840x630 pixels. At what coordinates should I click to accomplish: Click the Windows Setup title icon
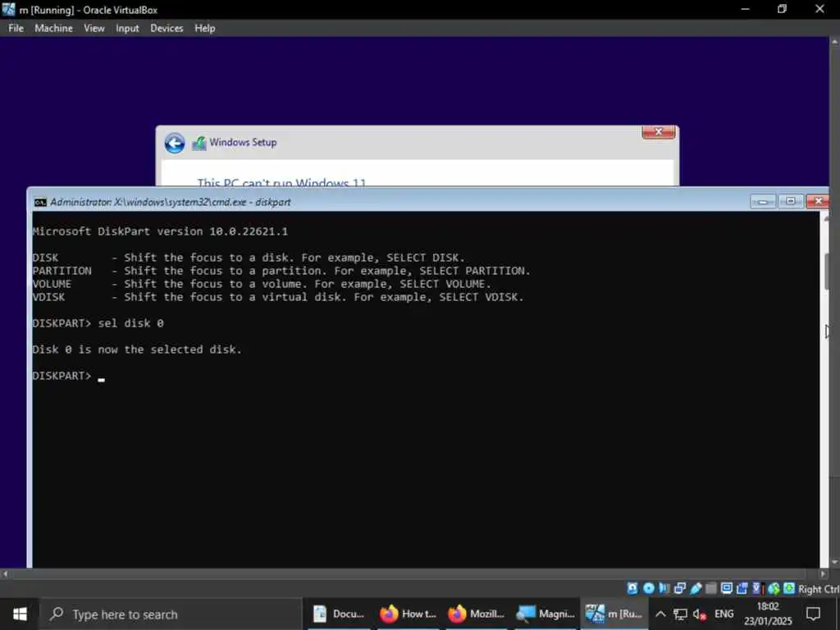(x=199, y=143)
